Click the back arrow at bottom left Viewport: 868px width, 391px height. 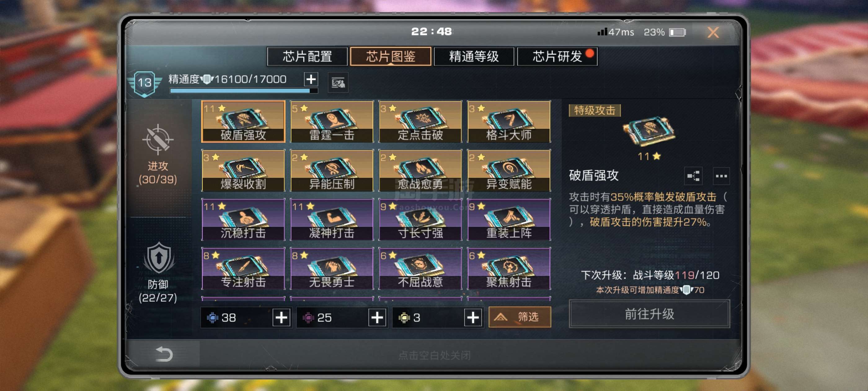coord(164,354)
